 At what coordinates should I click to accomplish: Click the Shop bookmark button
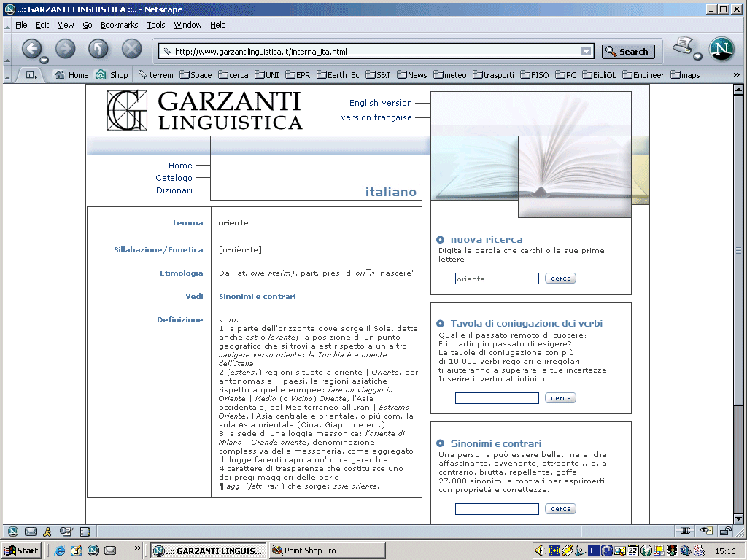[x=112, y=75]
